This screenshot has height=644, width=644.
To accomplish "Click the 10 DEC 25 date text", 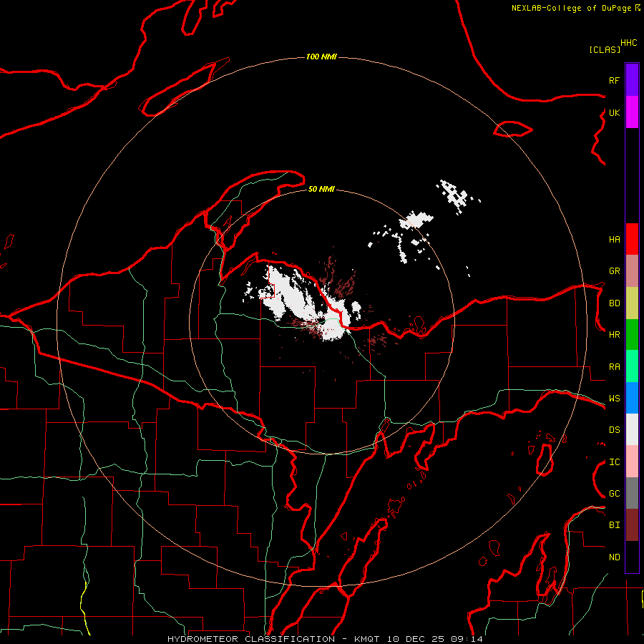I will (x=415, y=639).
